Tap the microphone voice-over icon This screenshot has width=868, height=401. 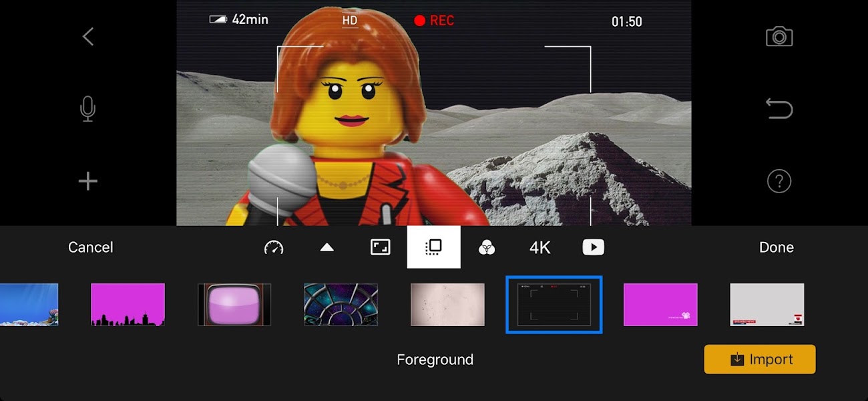point(87,108)
